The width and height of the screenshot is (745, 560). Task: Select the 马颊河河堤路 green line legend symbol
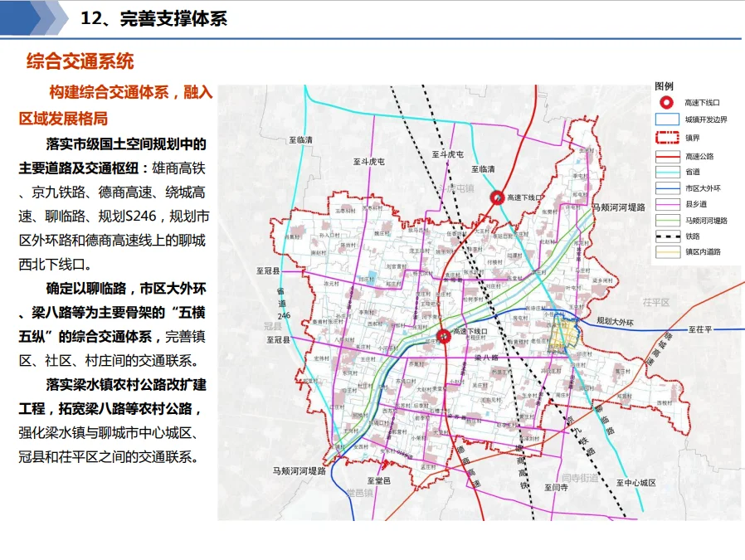[x=666, y=220]
